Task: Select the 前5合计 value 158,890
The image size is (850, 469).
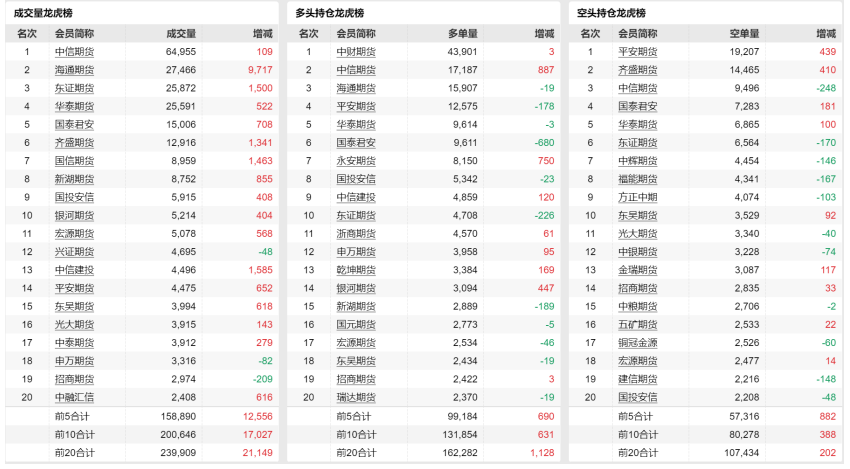Action: coord(178,416)
